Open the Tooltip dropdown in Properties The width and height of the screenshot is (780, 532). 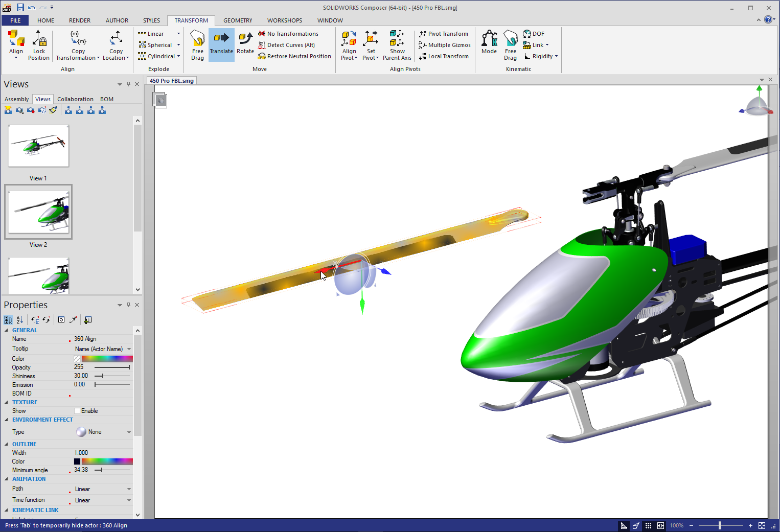pyautogui.click(x=129, y=349)
